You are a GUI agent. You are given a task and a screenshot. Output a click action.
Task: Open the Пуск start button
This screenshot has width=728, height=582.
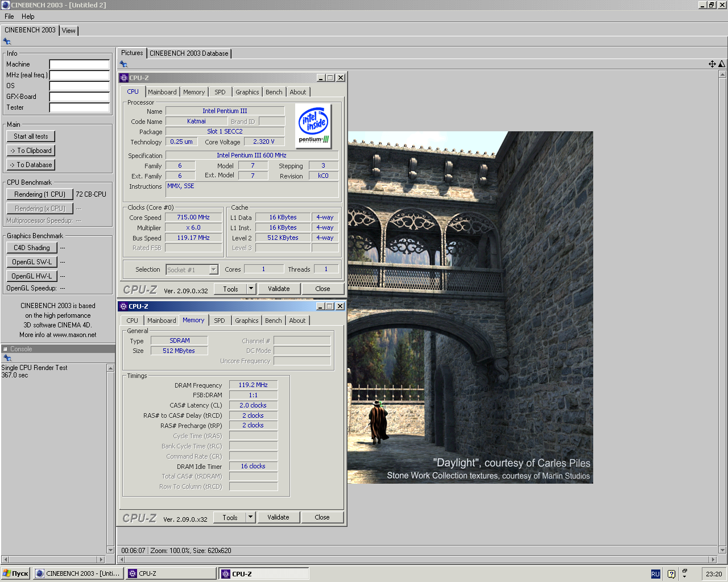coord(16,573)
